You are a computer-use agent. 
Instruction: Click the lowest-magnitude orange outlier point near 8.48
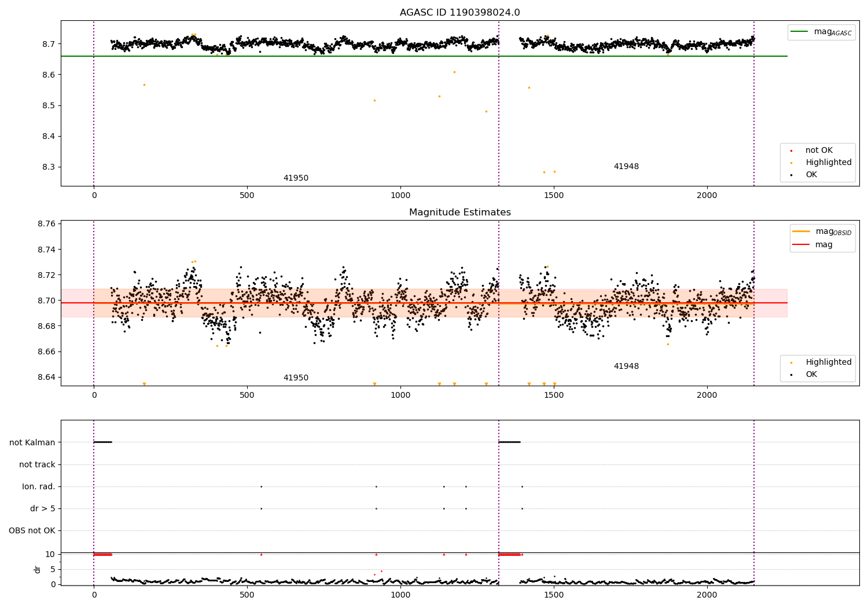486,111
